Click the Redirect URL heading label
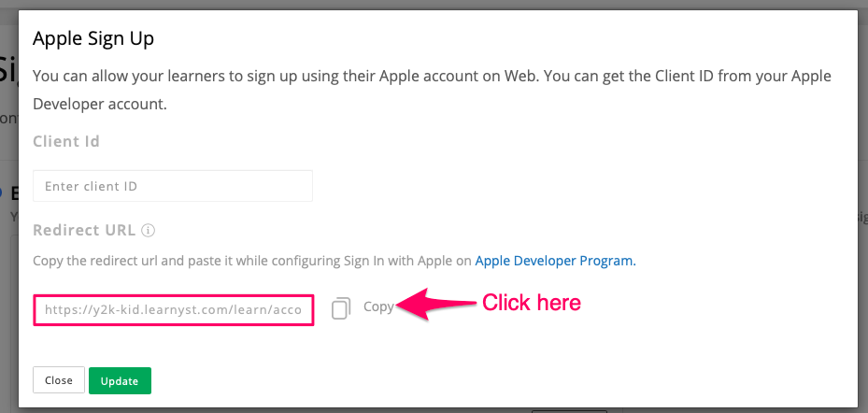868x413 pixels. point(84,230)
